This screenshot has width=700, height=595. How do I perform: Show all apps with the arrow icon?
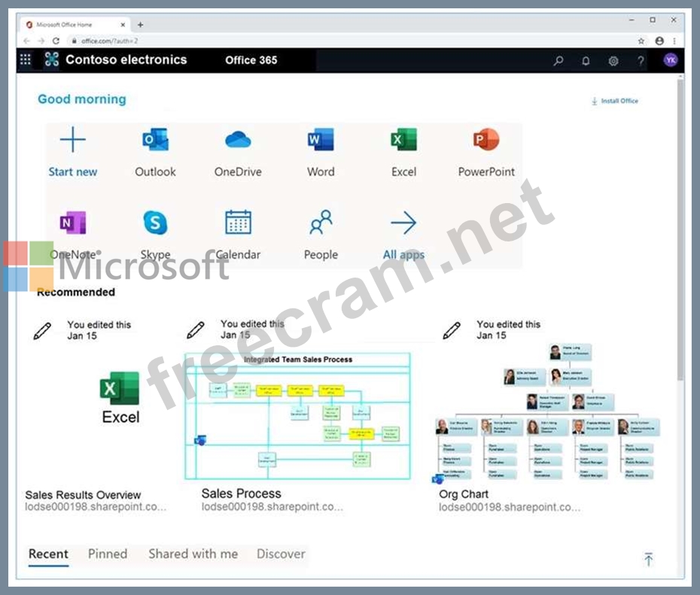pyautogui.click(x=403, y=223)
